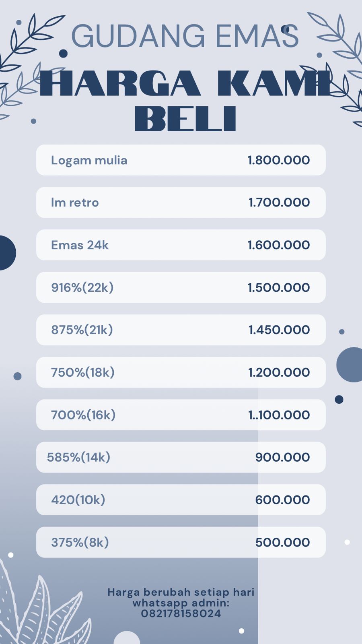Click the 1.700.000 price value

[279, 202]
